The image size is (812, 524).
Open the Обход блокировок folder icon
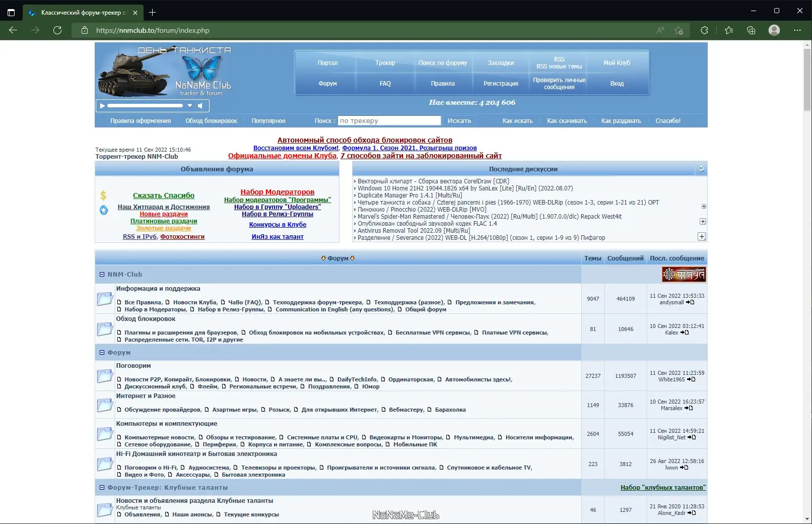pyautogui.click(x=105, y=329)
